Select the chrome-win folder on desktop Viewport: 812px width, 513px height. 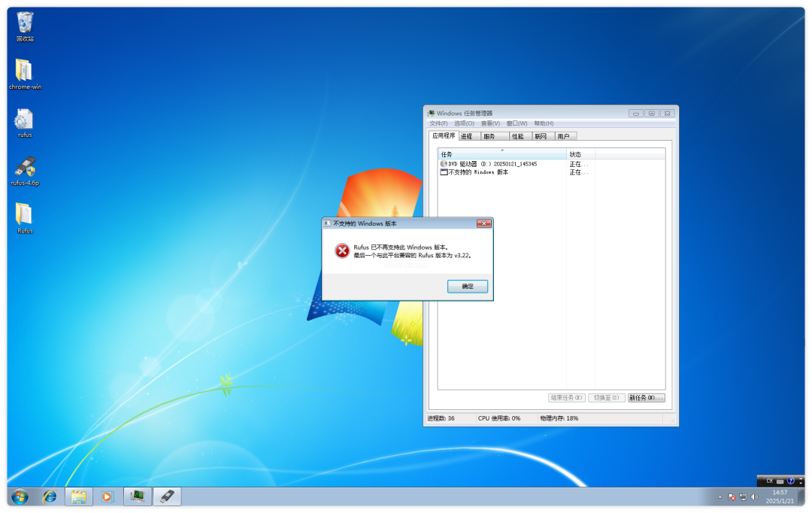coord(25,72)
